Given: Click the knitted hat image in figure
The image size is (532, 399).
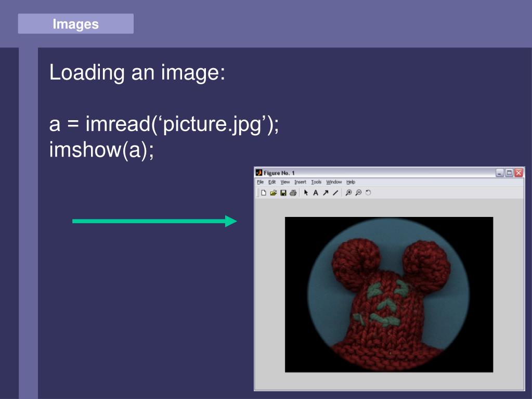Looking at the screenshot, I should coord(389,294).
